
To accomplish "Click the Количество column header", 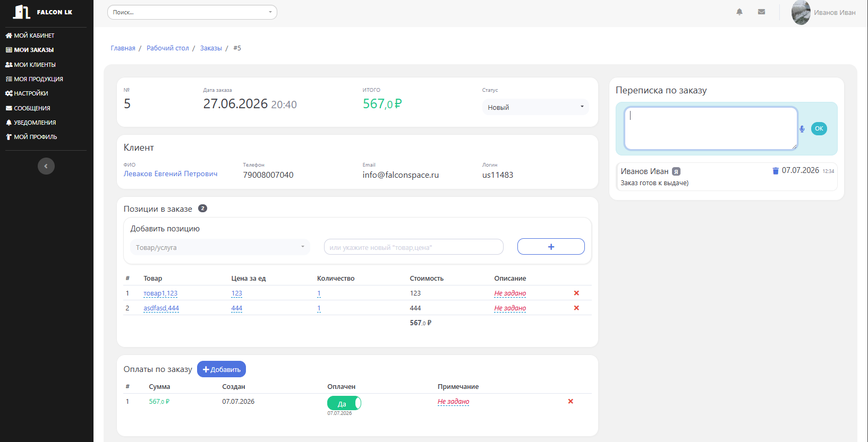I will (x=336, y=279).
